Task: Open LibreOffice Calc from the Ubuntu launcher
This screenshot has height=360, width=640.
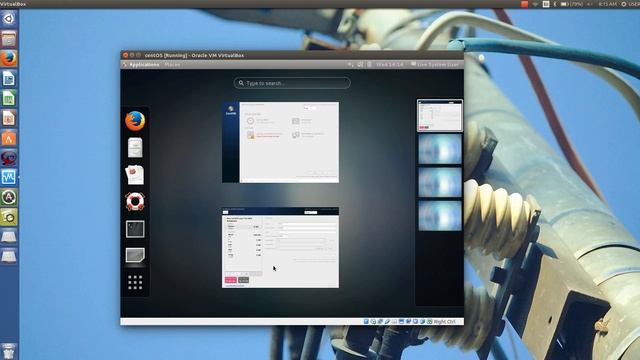Action: point(9,98)
